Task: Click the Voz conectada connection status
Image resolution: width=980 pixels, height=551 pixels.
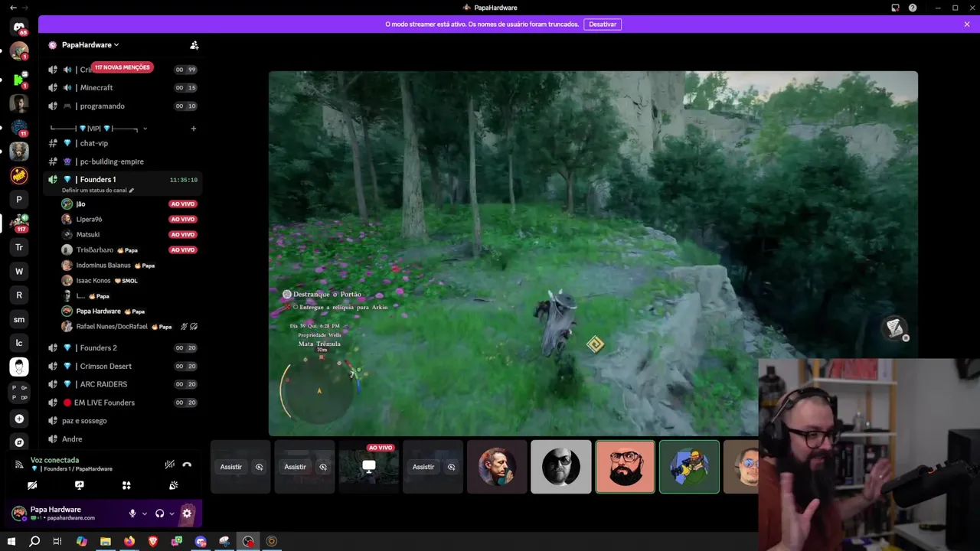Action: [54, 460]
